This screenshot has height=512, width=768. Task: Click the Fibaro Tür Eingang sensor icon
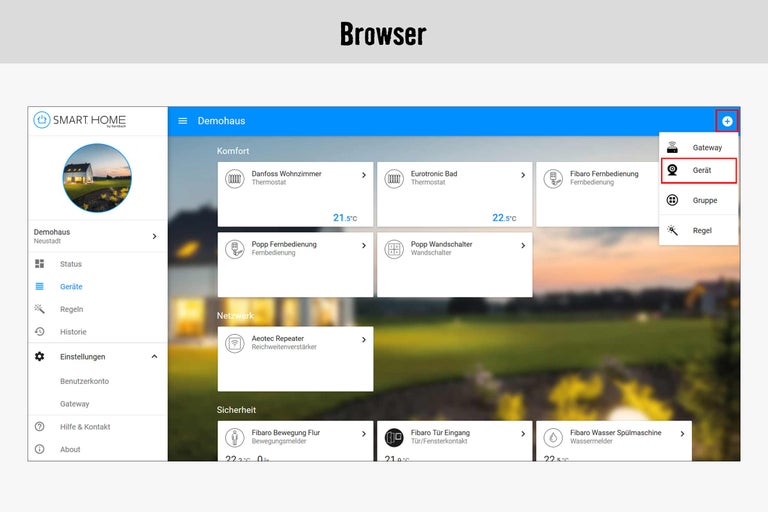394,437
